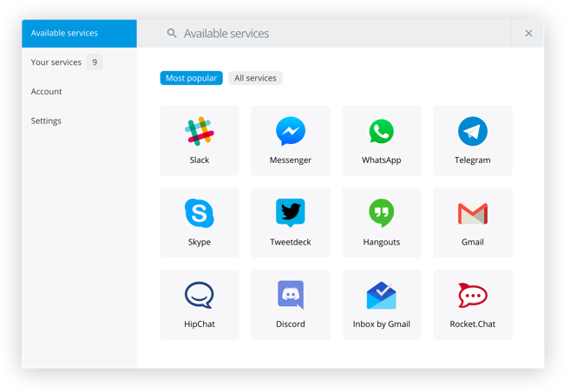Focus the Available services search field
Image resolution: width=570 pixels, height=392 pixels.
coord(324,34)
